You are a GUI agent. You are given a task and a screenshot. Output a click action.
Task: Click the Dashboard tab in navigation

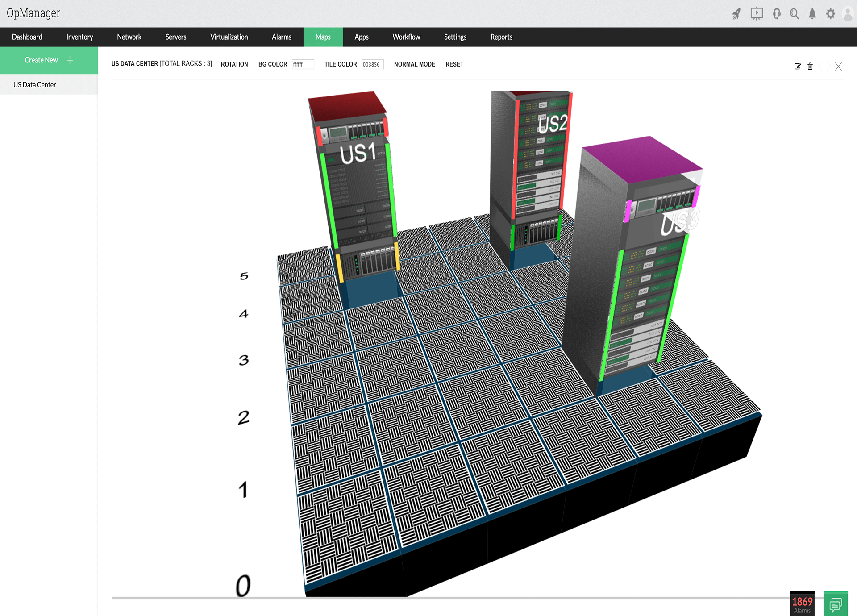tap(27, 37)
